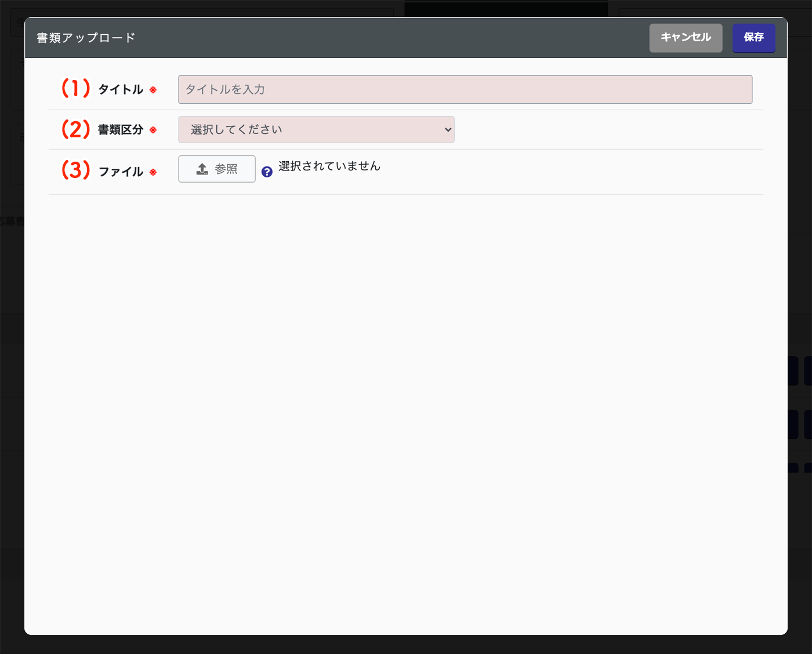Click the 書類区分 field label
This screenshot has height=654, width=812.
click(x=121, y=130)
